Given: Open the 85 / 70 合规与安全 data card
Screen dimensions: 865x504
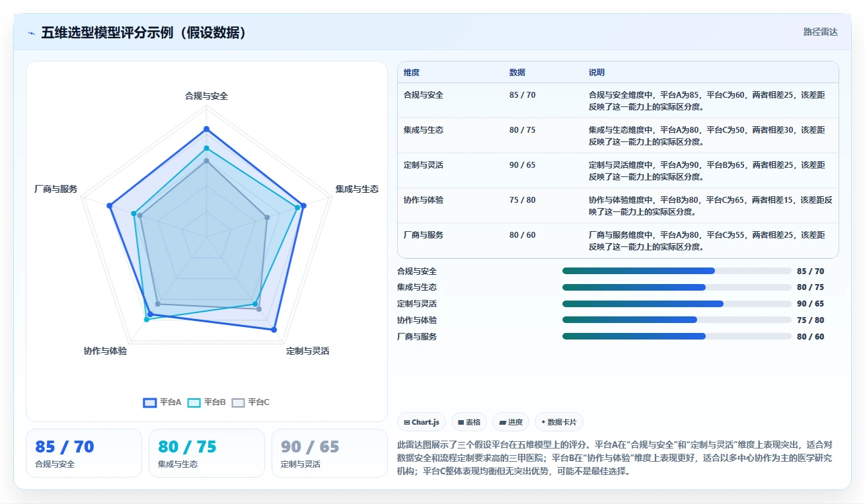Looking at the screenshot, I should [x=84, y=453].
